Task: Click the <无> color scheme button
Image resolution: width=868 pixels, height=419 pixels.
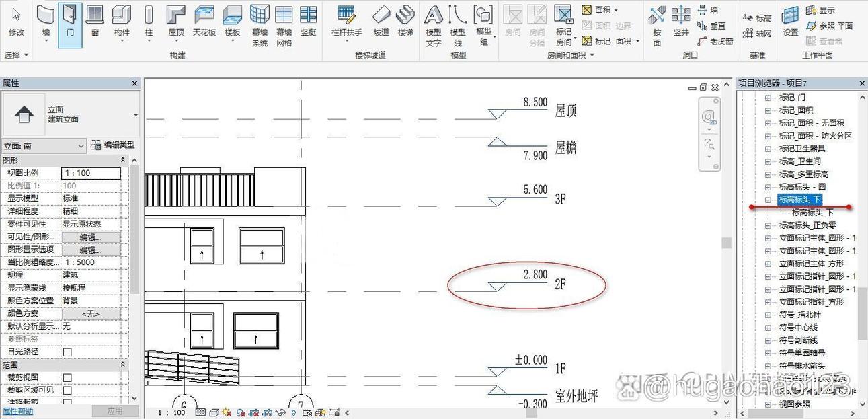Action: click(91, 313)
